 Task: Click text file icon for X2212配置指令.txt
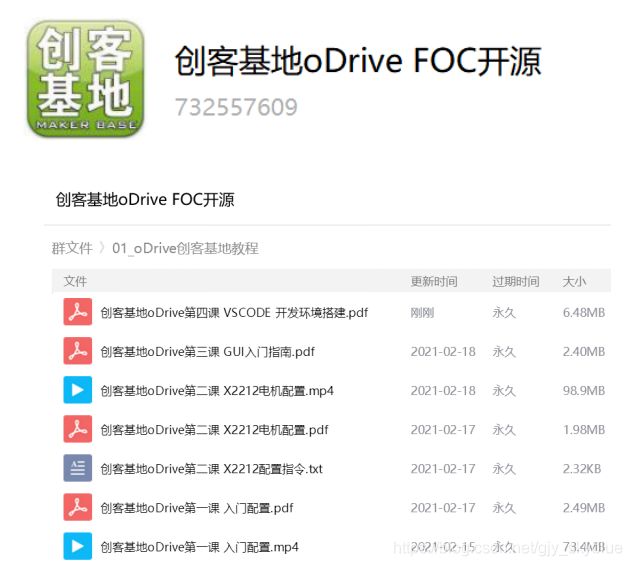77,468
